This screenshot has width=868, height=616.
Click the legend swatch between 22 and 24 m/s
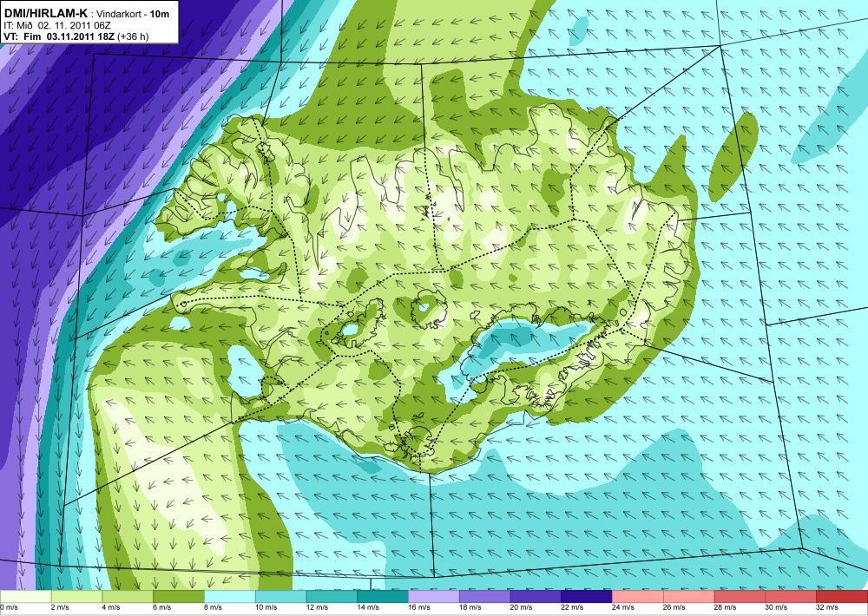(x=586, y=597)
